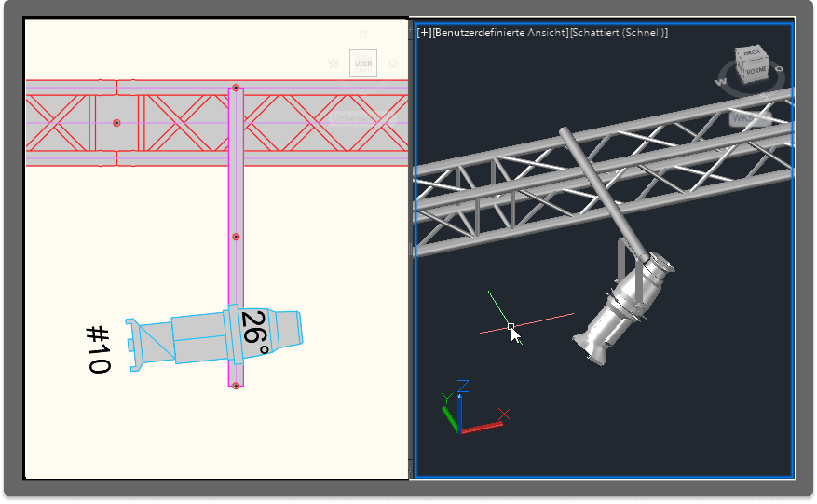
Task: Click the OBEN face of the left ViewCube
Action: [363, 63]
